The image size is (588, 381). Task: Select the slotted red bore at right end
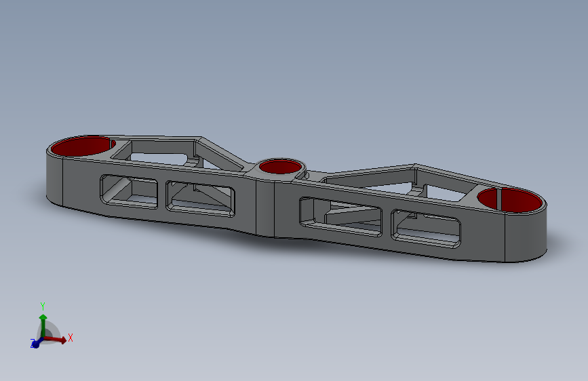[x=509, y=199]
